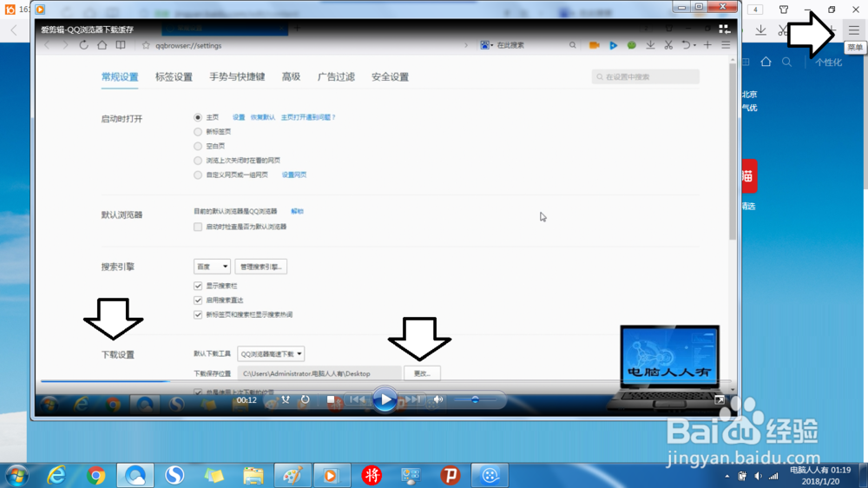The image size is (868, 488).
Task: Enable 启动时检查是否为默认浏览器 checkbox
Action: pos(198,227)
